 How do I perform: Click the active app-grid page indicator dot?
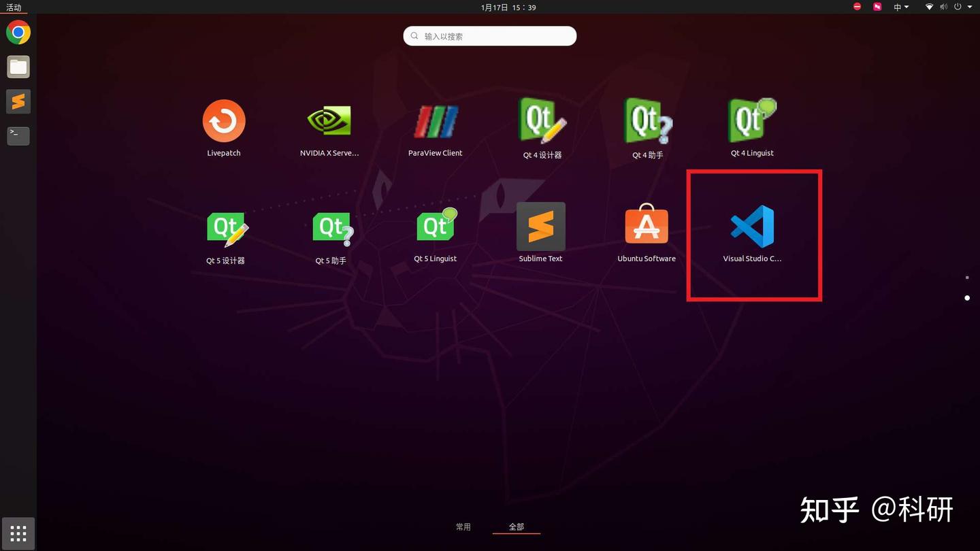click(967, 298)
